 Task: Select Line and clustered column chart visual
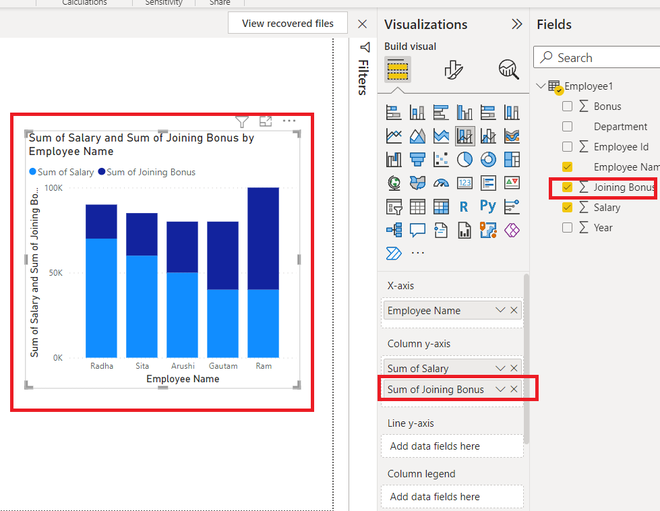(488, 136)
